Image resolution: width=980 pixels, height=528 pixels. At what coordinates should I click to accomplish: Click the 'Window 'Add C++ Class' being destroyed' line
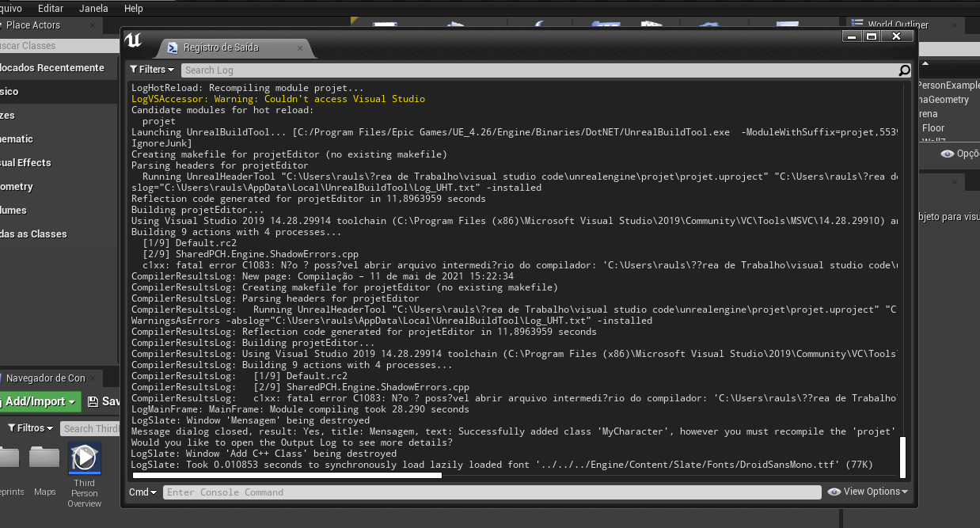point(264,454)
